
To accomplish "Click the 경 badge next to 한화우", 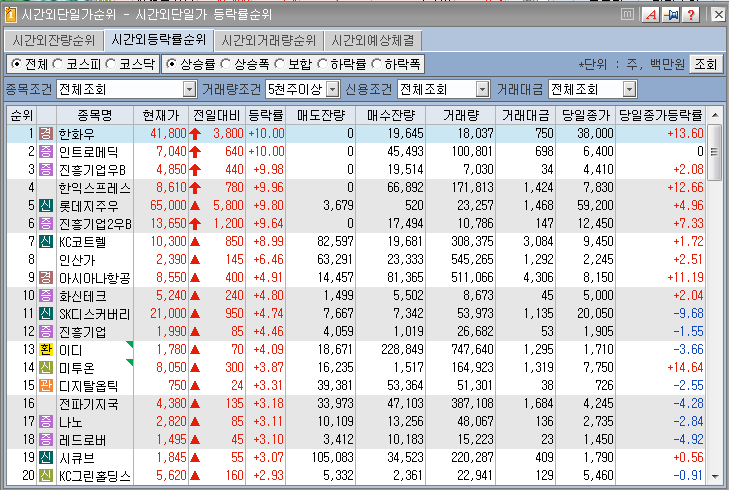I will pos(46,134).
